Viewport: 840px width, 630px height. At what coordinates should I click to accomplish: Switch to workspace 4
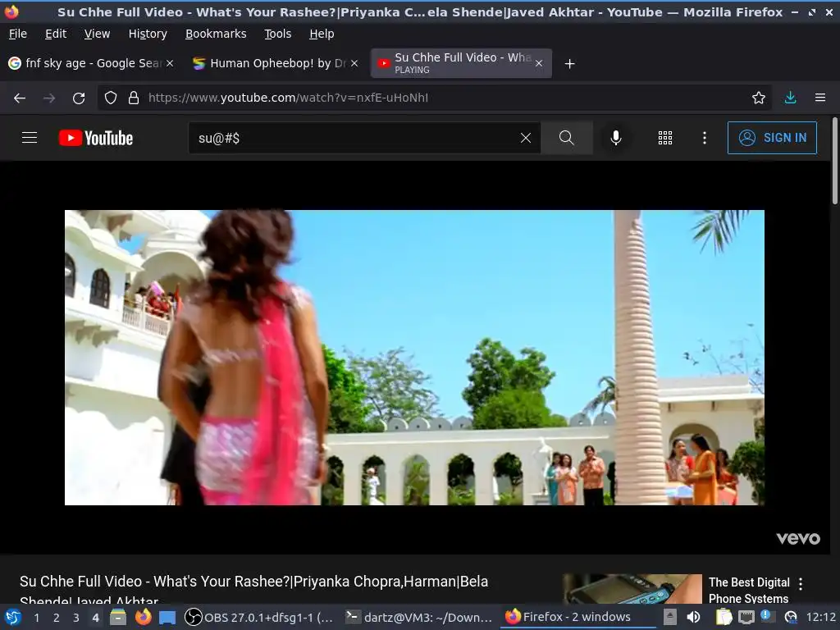95,618
